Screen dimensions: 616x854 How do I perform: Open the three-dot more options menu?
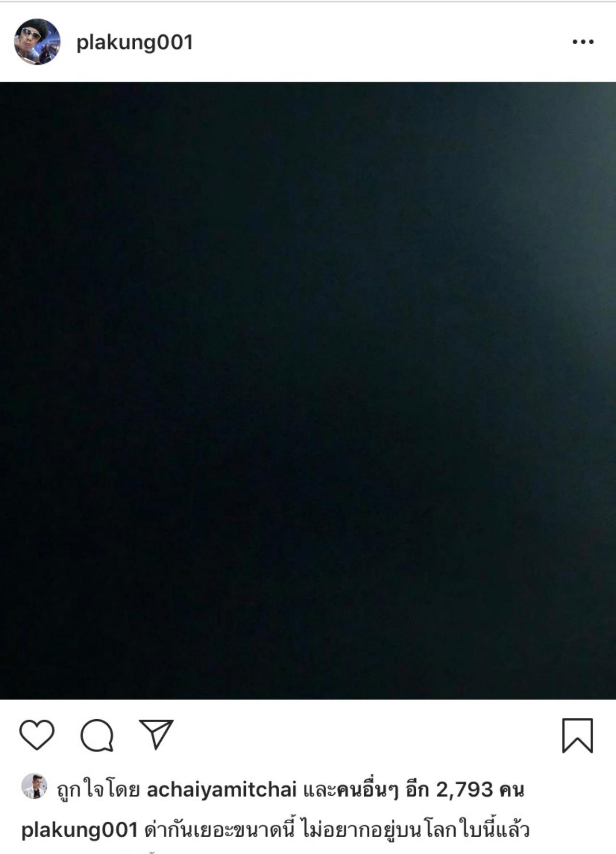tap(583, 42)
